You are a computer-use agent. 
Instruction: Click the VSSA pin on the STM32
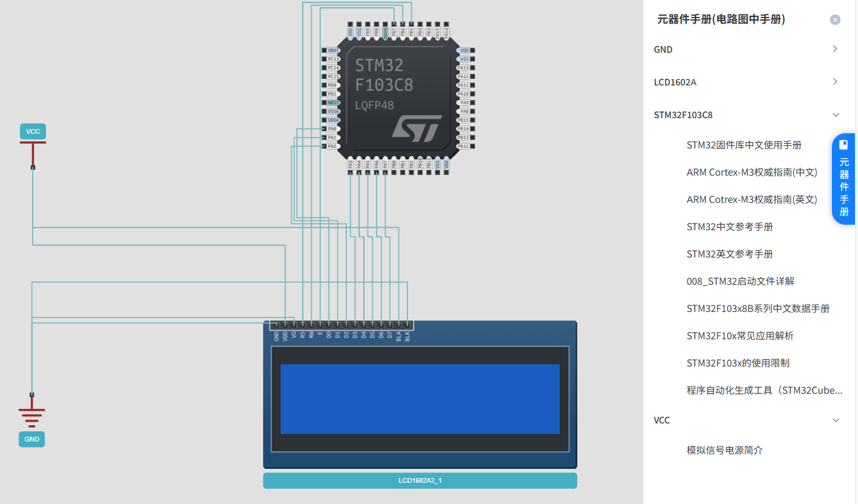click(331, 111)
